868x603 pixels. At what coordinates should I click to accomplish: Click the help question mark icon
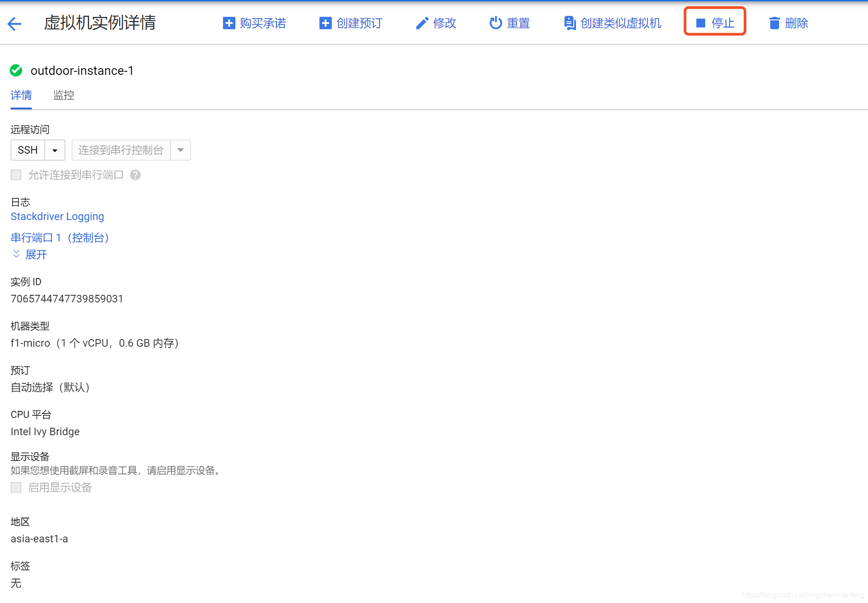click(x=135, y=175)
